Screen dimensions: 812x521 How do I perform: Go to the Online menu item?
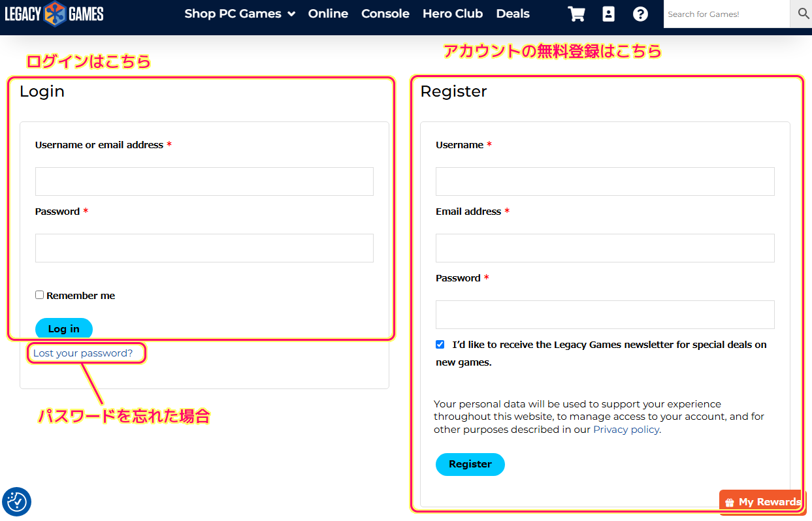click(328, 14)
